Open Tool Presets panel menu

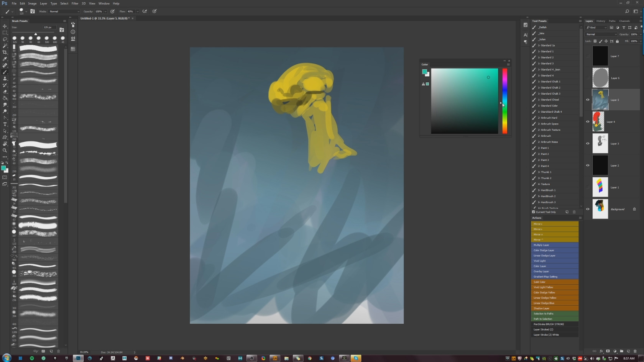pos(580,21)
